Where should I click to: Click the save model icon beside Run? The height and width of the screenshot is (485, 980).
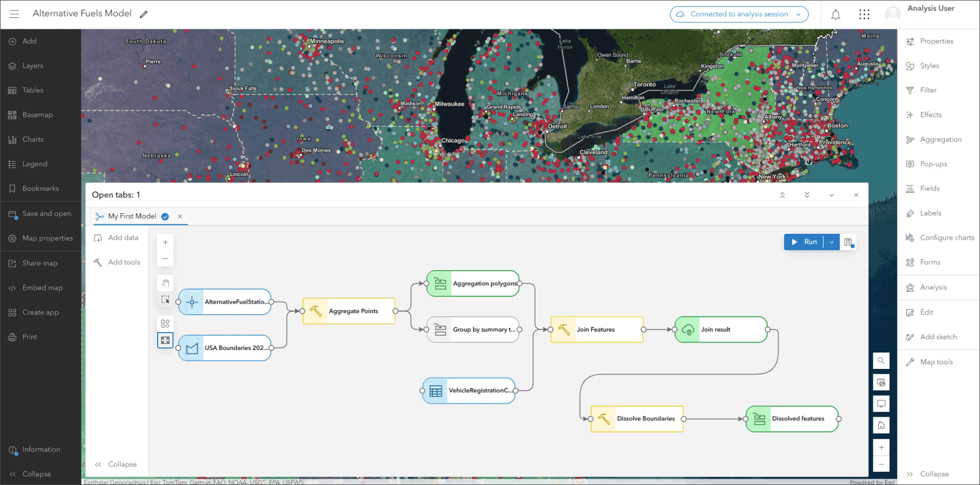[x=848, y=242]
